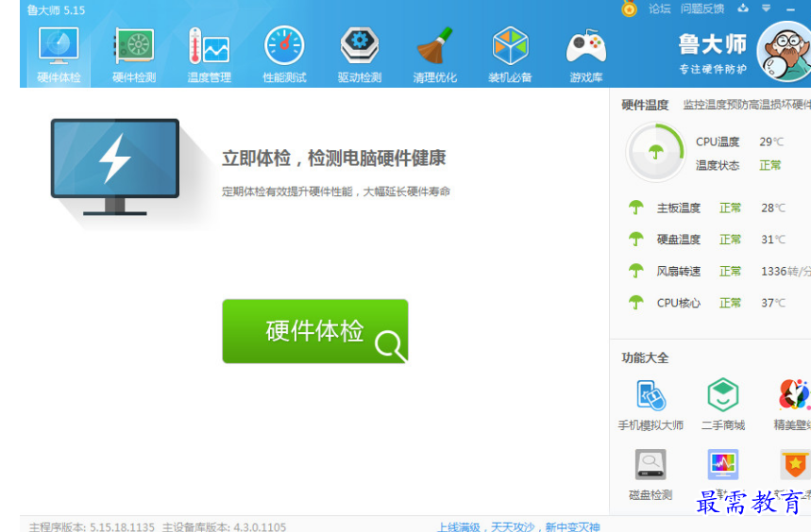Click the 鲁大师 专注硬件防护 logo text
This screenshot has height=532, width=811.
713,54
